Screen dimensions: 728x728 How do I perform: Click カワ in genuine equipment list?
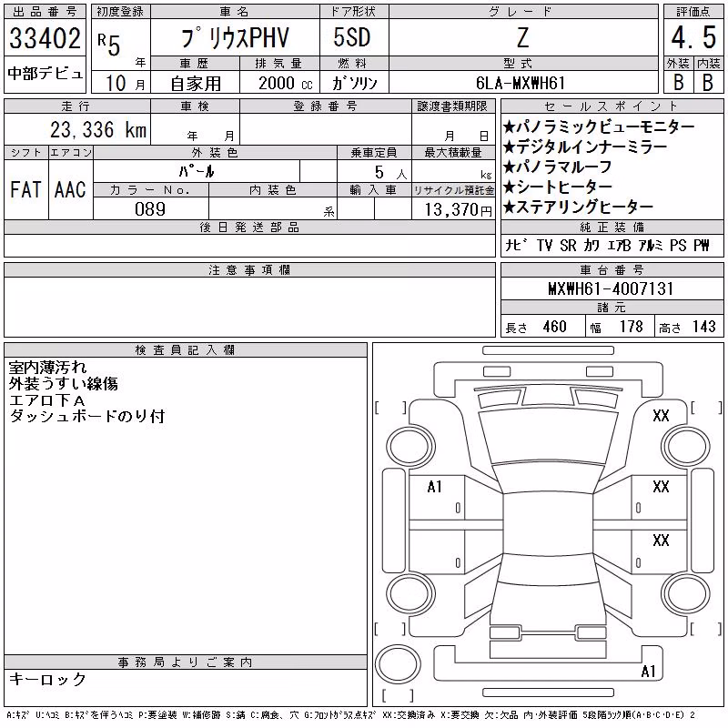pos(591,245)
